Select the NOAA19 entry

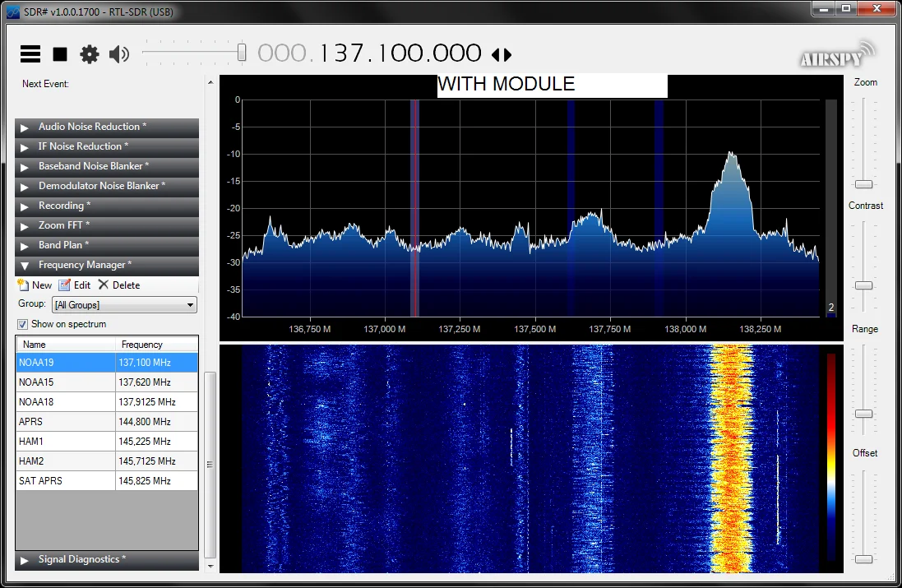107,363
